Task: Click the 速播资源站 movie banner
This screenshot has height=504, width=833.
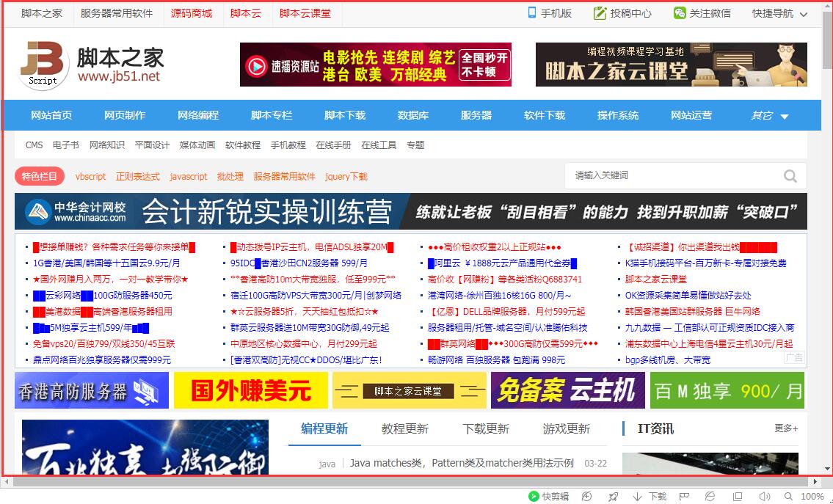Action: coord(376,65)
